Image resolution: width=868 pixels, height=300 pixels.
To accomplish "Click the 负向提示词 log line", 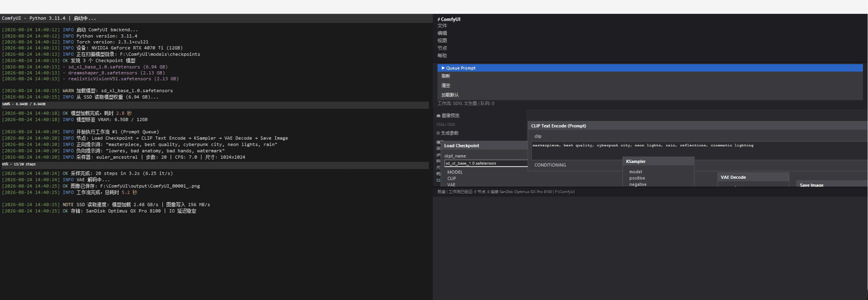I will (113, 151).
